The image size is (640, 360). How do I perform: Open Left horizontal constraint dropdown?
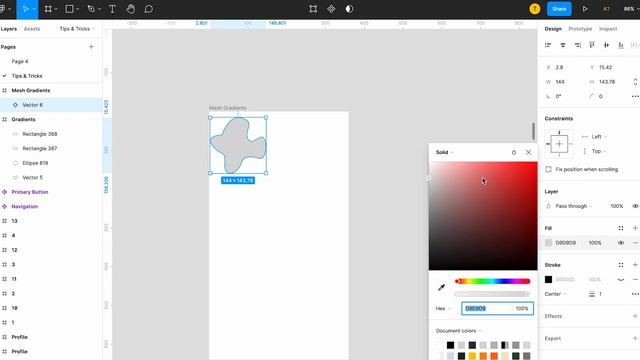point(599,137)
